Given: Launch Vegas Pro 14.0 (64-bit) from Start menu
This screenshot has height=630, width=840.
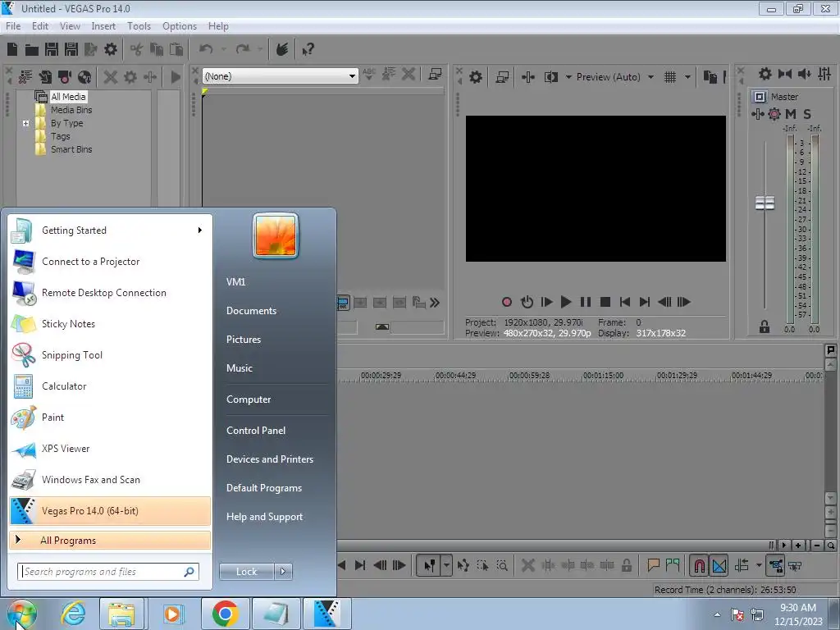Looking at the screenshot, I should 110,511.
